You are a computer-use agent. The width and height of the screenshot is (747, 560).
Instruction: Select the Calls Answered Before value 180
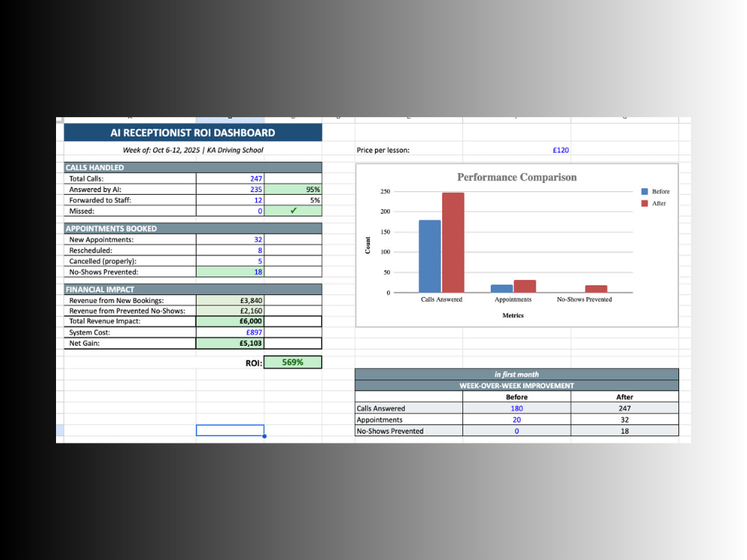point(517,408)
